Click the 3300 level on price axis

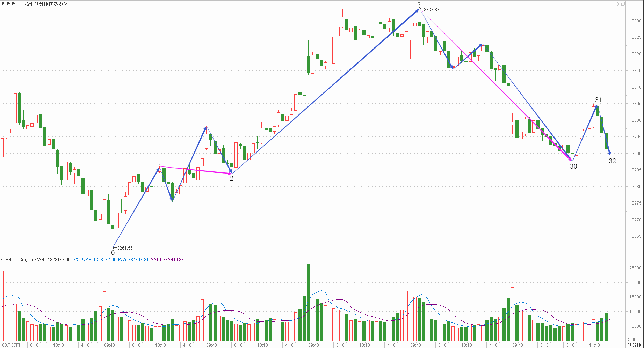(636, 120)
